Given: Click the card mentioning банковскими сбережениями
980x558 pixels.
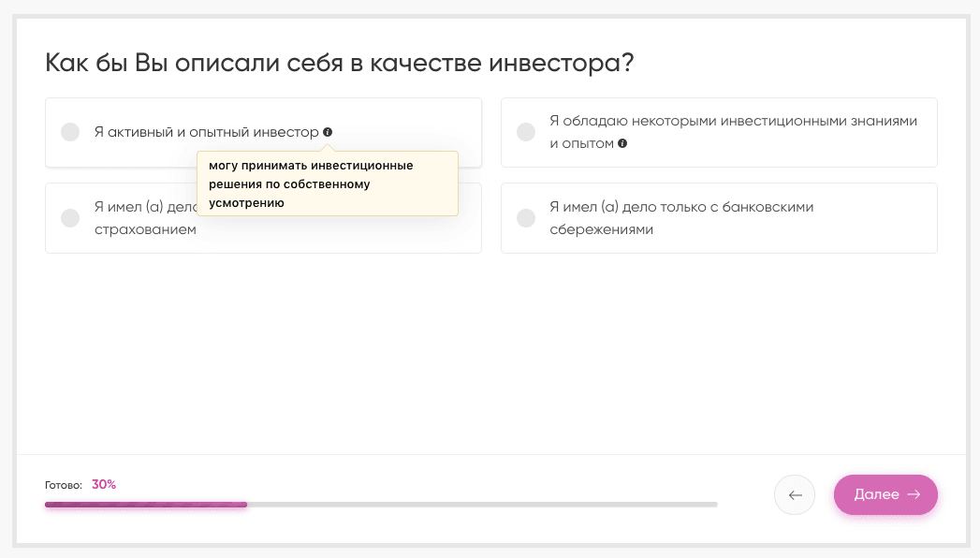Looking at the screenshot, I should click(719, 217).
